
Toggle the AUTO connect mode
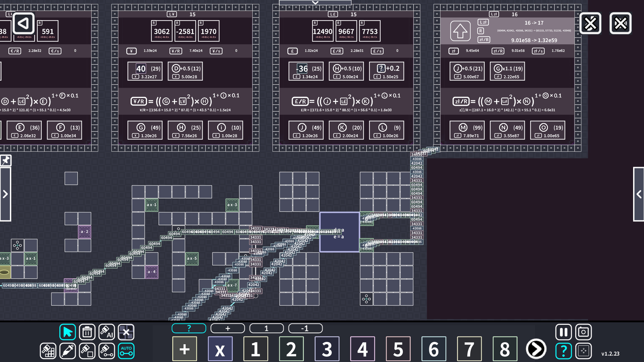click(x=126, y=351)
